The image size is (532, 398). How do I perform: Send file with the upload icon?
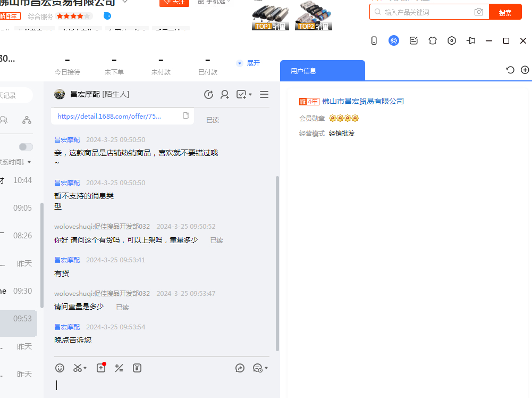(x=101, y=368)
